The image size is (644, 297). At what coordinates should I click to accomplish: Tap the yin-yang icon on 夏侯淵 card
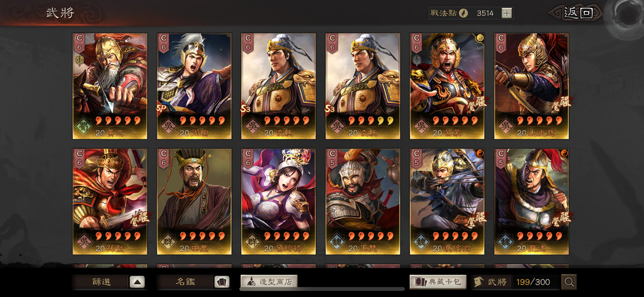click(x=480, y=153)
